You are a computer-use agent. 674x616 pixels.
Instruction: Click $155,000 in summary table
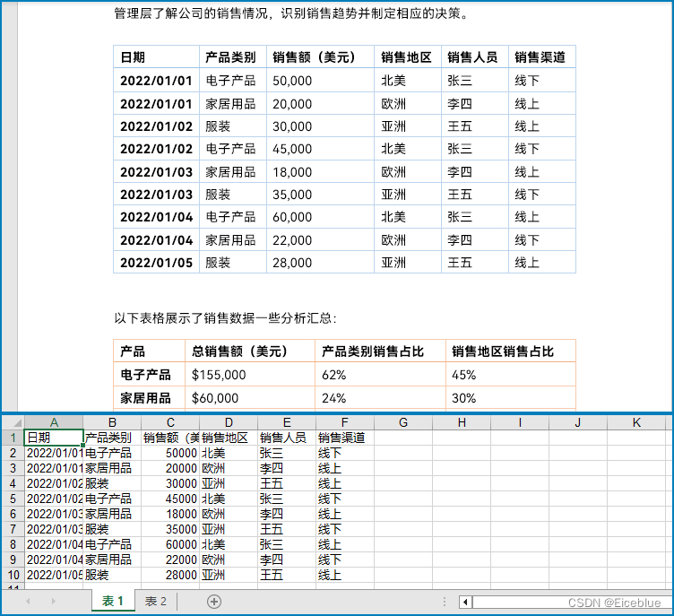[x=219, y=375]
